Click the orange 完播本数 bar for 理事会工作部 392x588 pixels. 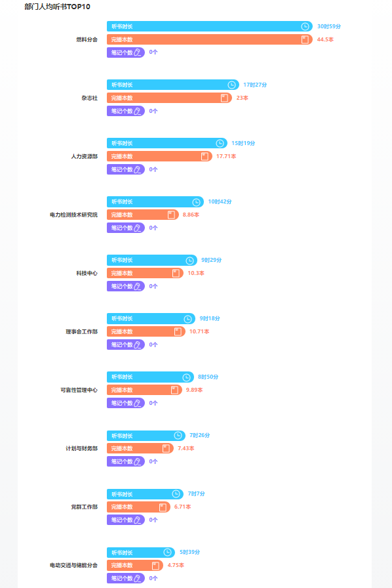pos(146,331)
